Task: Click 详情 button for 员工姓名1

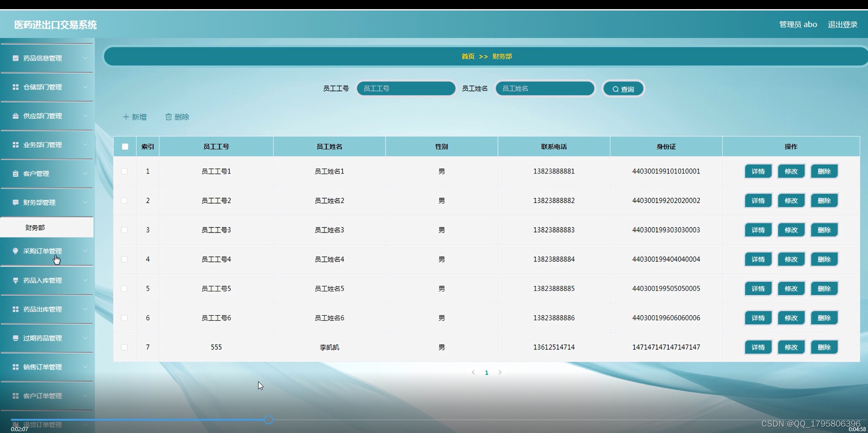Action: (758, 171)
